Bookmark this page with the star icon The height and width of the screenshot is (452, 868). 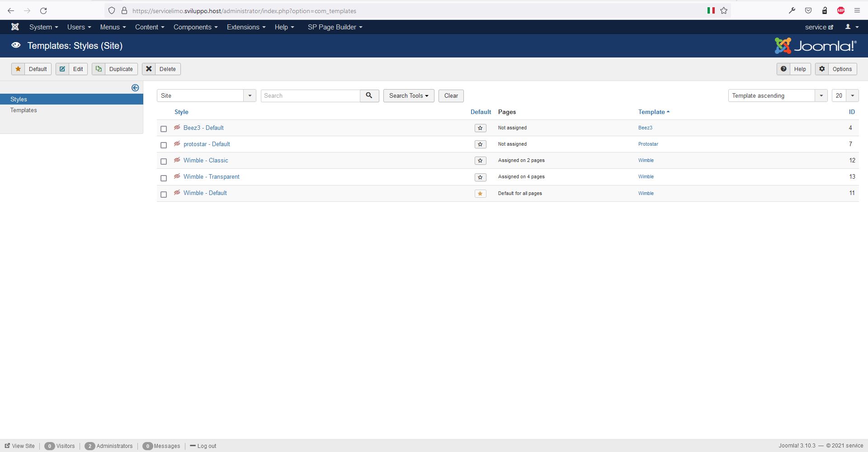[x=724, y=10]
